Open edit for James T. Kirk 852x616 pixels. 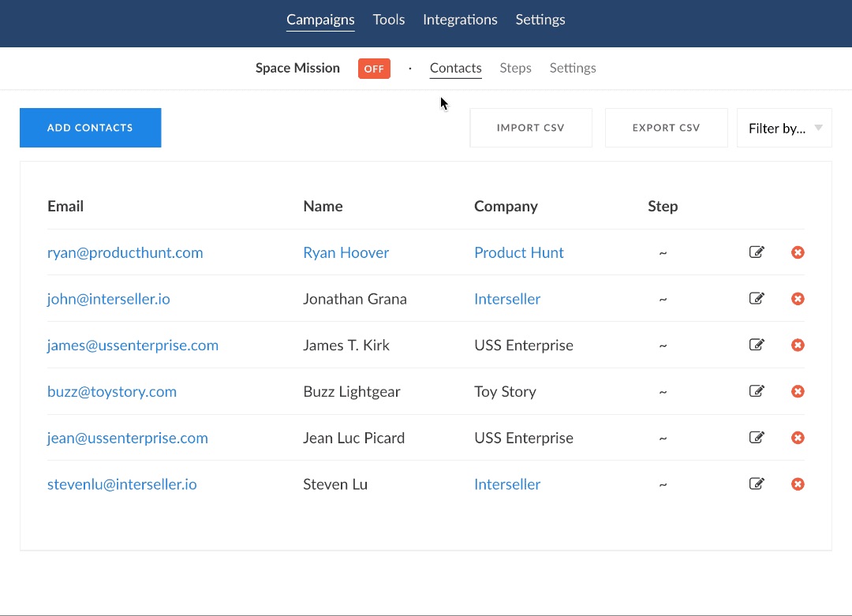(757, 345)
